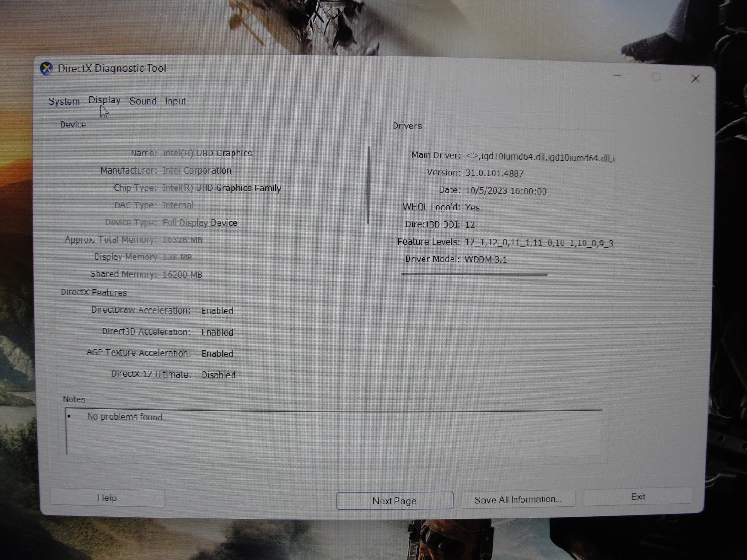The height and width of the screenshot is (560, 747).
Task: Click the DirectX icon in title bar
Action: 46,69
